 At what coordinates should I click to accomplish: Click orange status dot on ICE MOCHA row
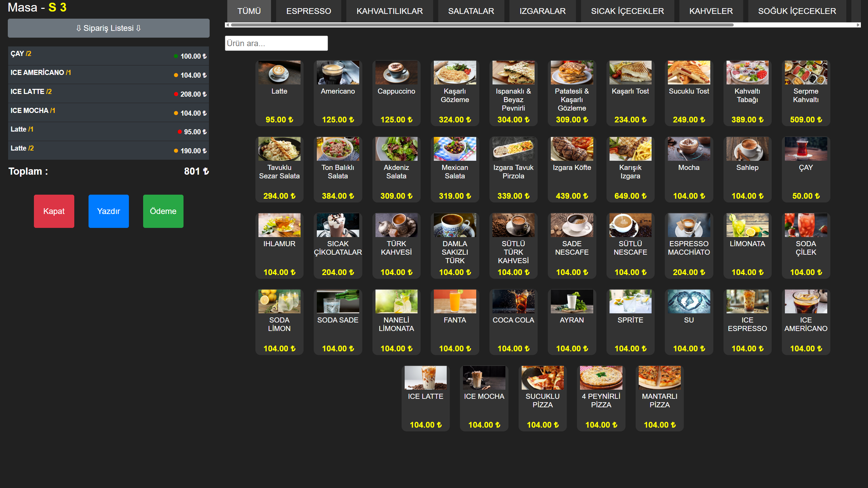[176, 113]
